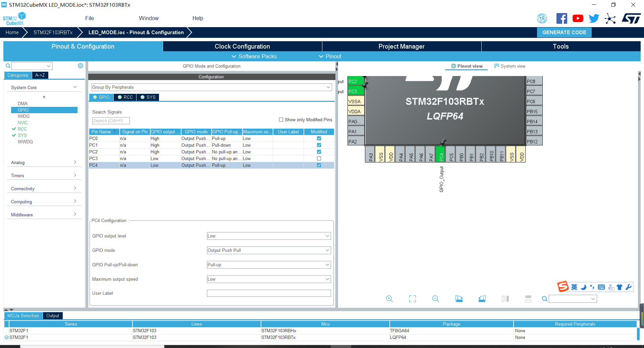Open the File menu
The width and height of the screenshot is (644, 348).
pyautogui.click(x=90, y=18)
